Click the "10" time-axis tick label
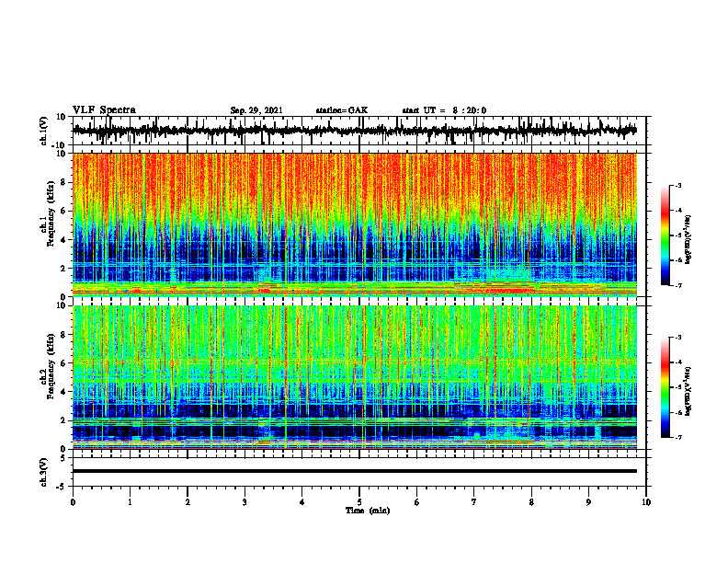728x563 pixels. coord(646,502)
